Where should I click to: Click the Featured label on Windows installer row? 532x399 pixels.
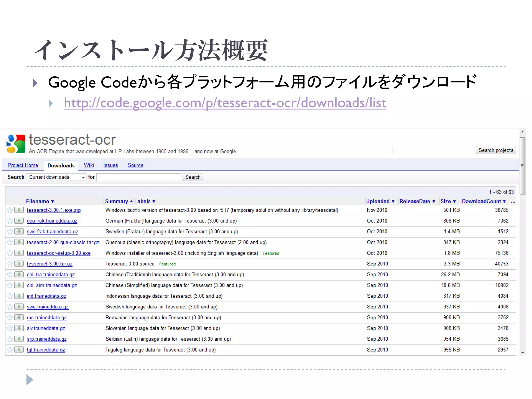[271, 254]
